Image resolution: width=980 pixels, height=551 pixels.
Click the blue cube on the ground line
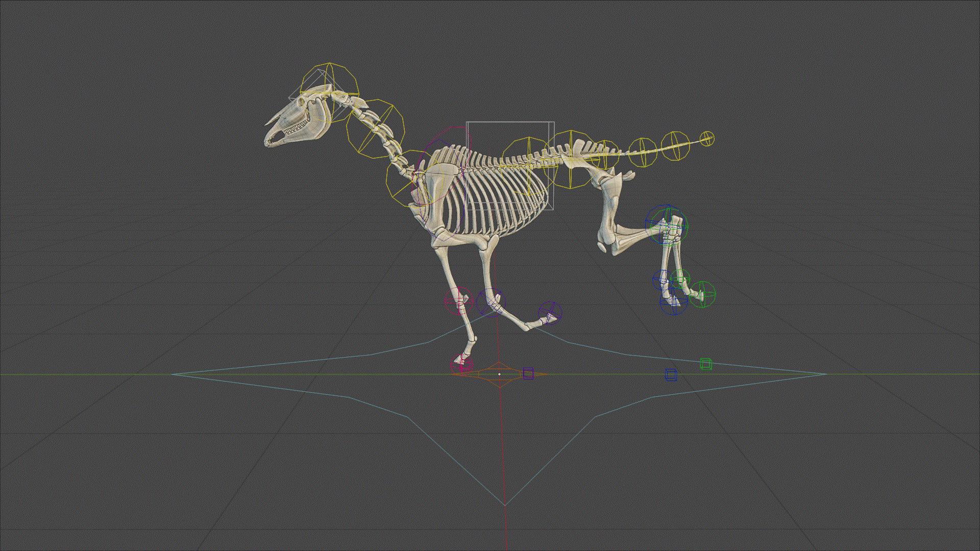(671, 375)
